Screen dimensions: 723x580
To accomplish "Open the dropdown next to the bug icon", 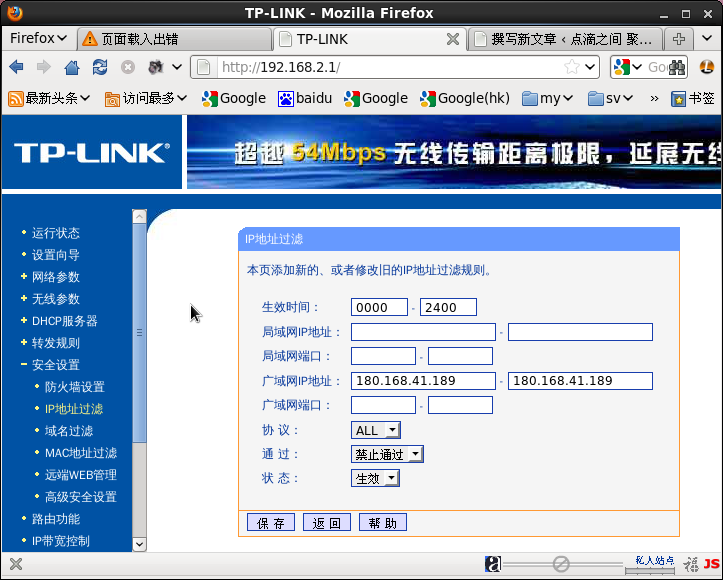I will click(177, 67).
